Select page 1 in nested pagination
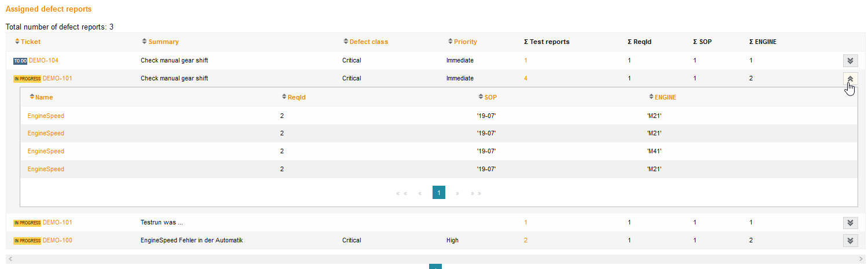The height and width of the screenshot is (269, 868). pyautogui.click(x=439, y=193)
